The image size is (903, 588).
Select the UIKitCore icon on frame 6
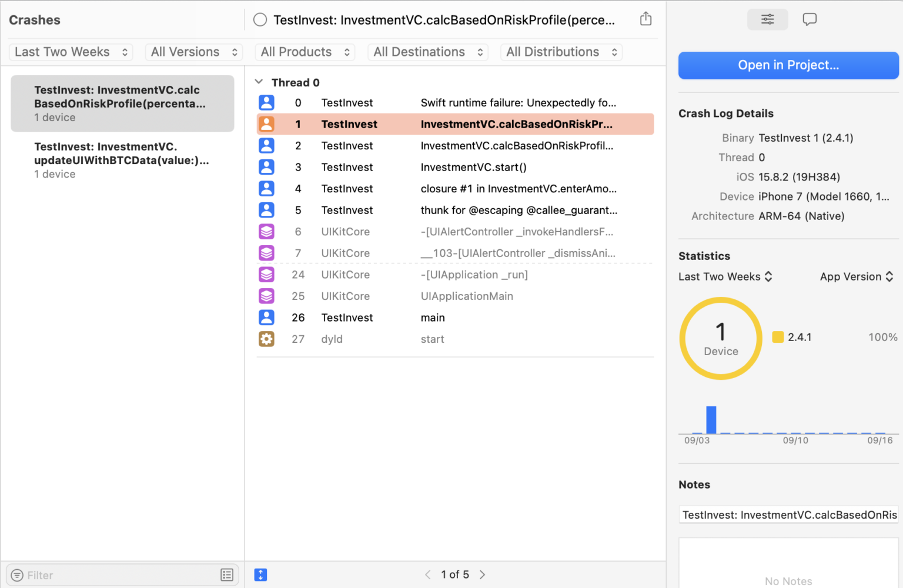266,232
